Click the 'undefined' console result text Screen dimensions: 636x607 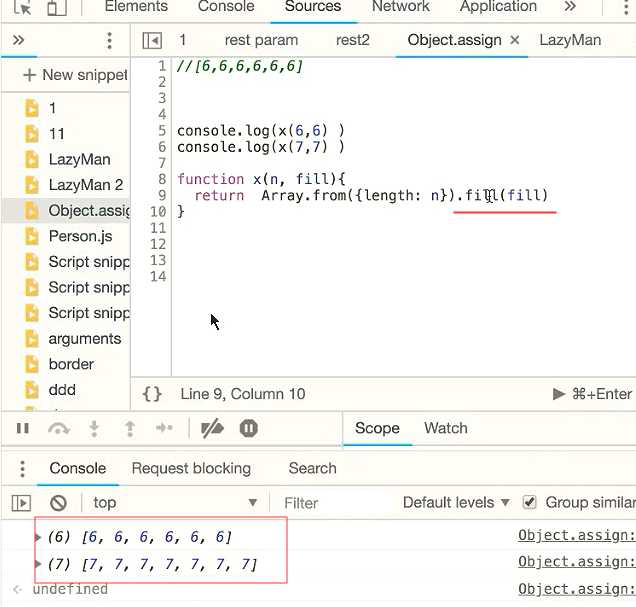tap(70, 589)
